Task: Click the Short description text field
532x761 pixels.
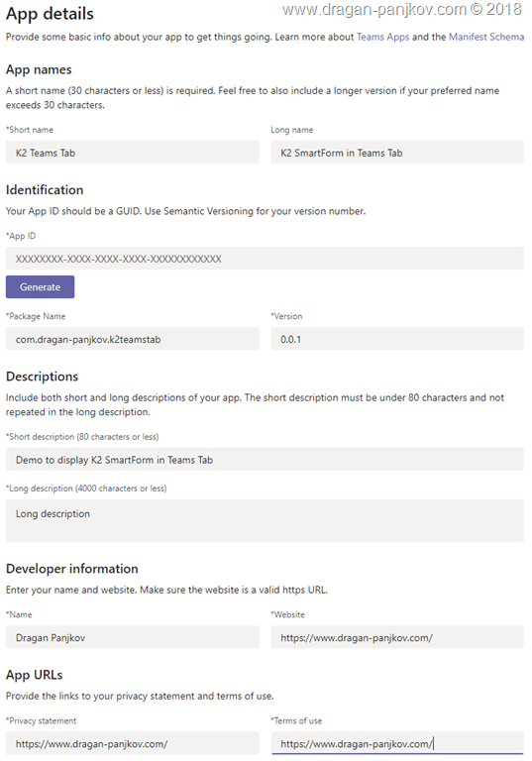Action: tap(265, 459)
